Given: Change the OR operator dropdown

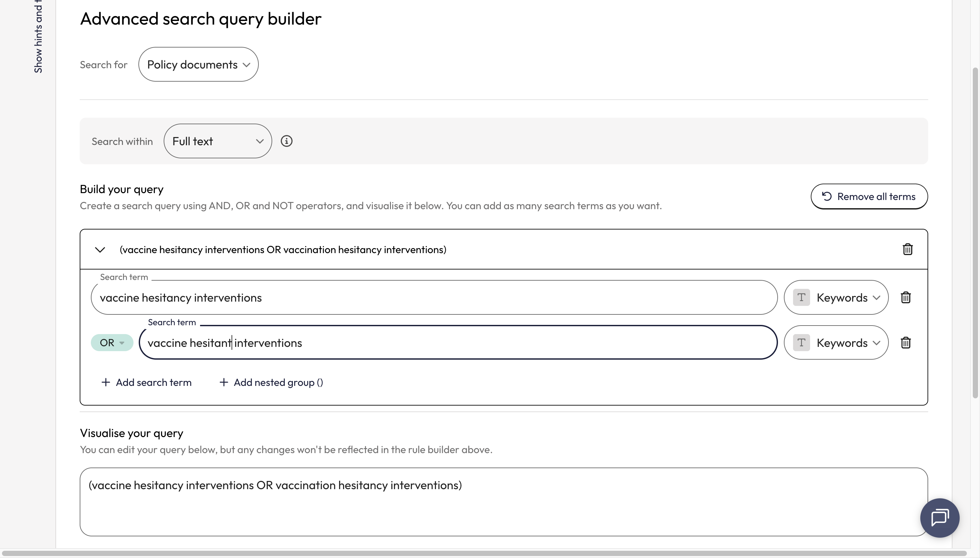Looking at the screenshot, I should coord(112,343).
